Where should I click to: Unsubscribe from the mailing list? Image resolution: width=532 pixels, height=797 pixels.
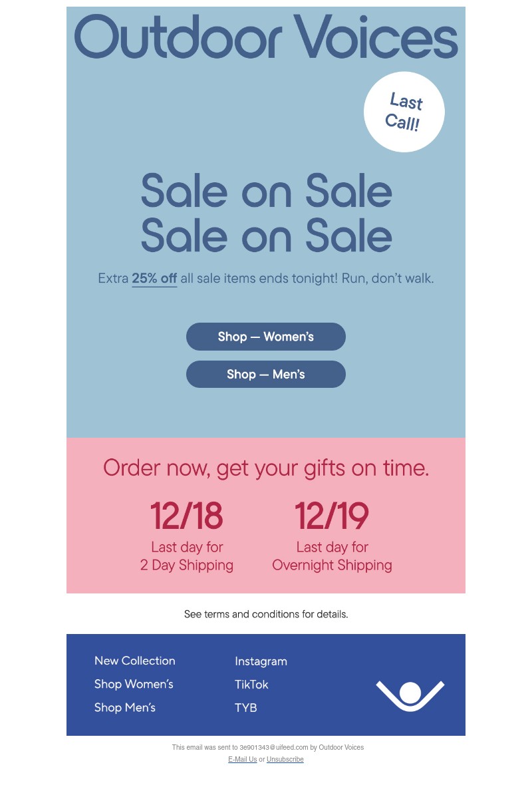click(x=285, y=759)
